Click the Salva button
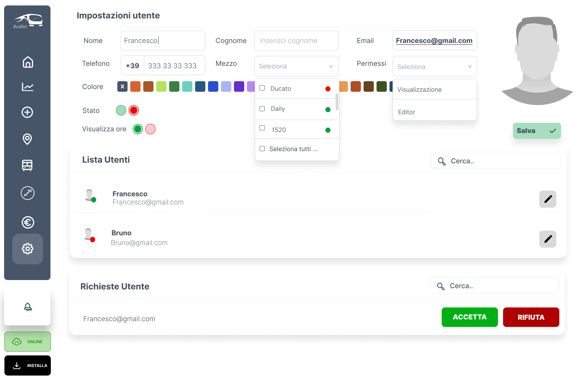The image size is (588, 381). (x=537, y=131)
